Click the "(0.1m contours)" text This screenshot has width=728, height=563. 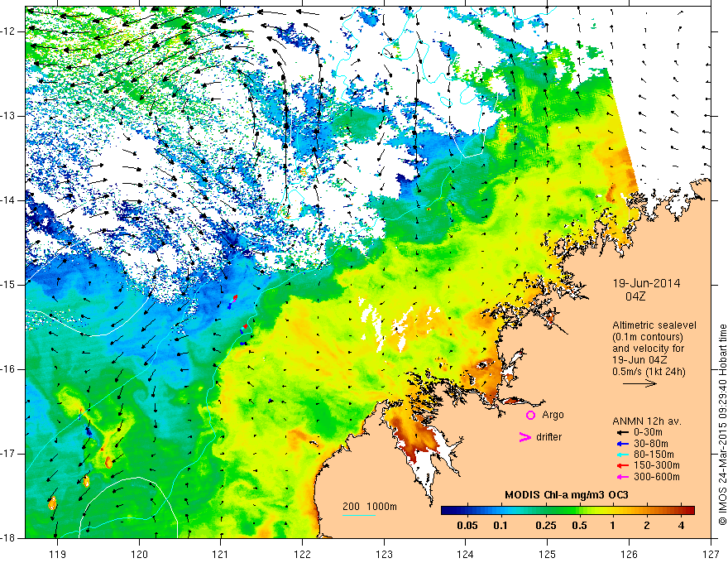648,337
